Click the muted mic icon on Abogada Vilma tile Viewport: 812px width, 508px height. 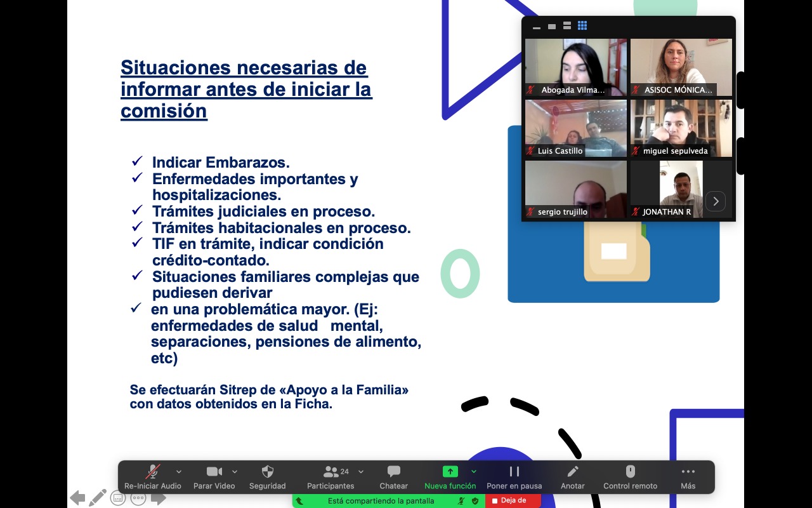point(531,90)
